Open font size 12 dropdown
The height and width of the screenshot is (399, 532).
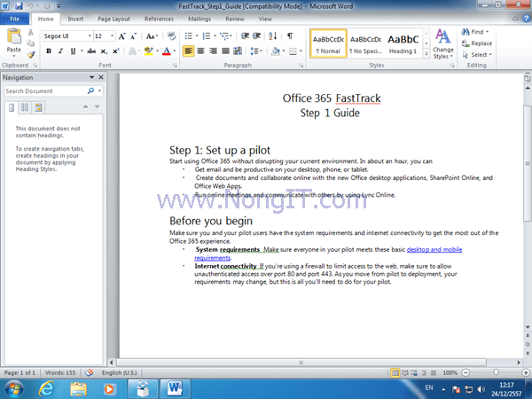click(112, 36)
